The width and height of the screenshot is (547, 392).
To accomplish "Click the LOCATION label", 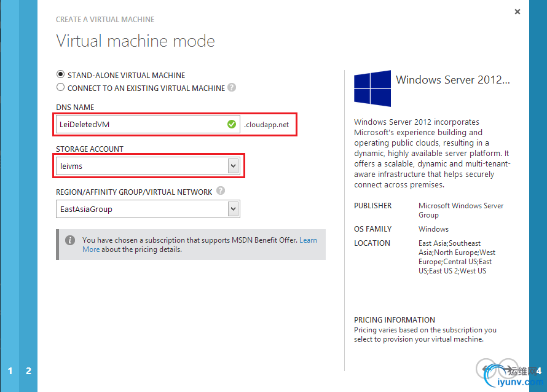I will 372,243.
